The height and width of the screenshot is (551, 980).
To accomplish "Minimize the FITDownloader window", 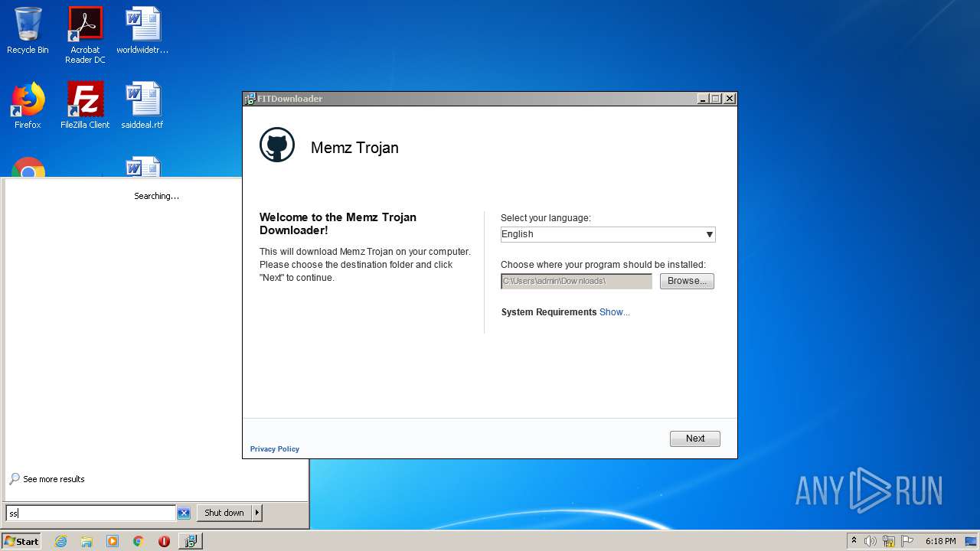I will click(x=703, y=99).
